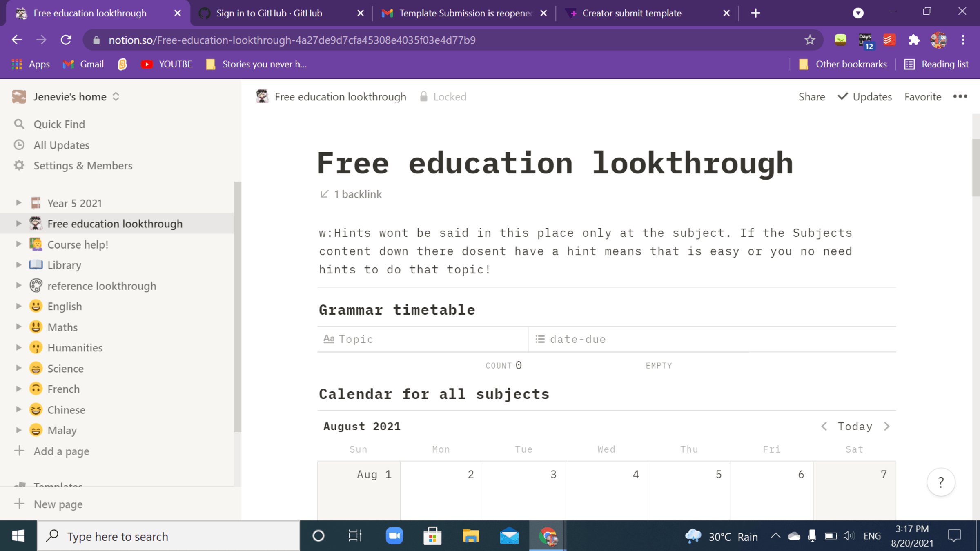The image size is (980, 551).
Task: Go to next month with right chevron
Action: point(887,426)
